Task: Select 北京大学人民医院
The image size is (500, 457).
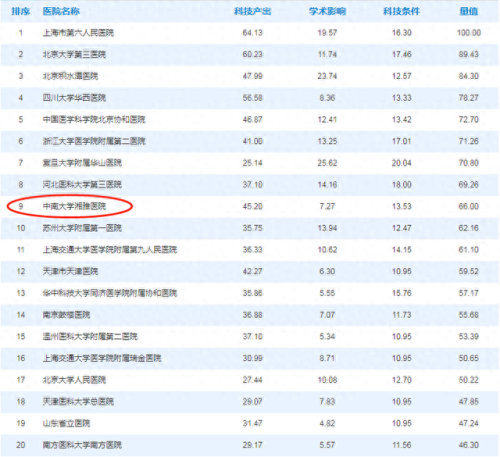Action: point(74,380)
